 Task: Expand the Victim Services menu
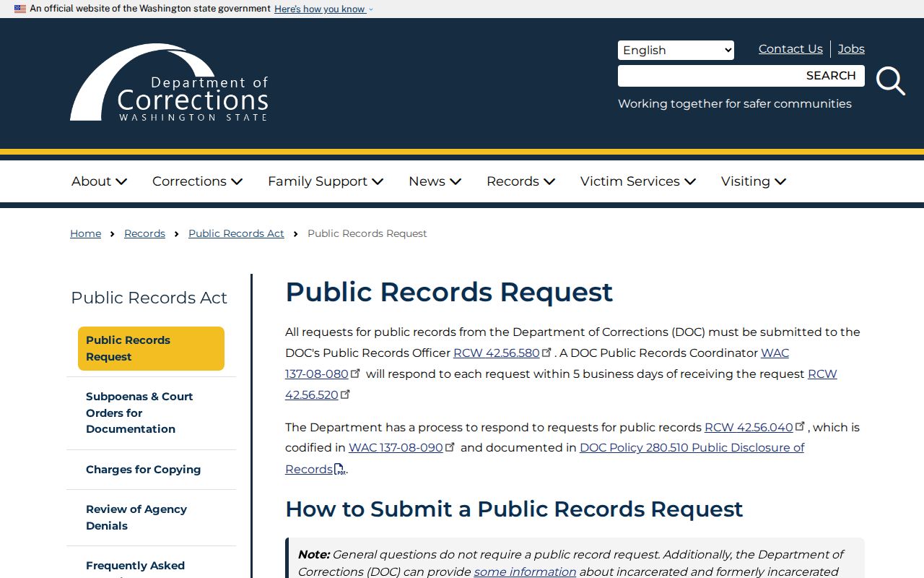[x=638, y=181]
